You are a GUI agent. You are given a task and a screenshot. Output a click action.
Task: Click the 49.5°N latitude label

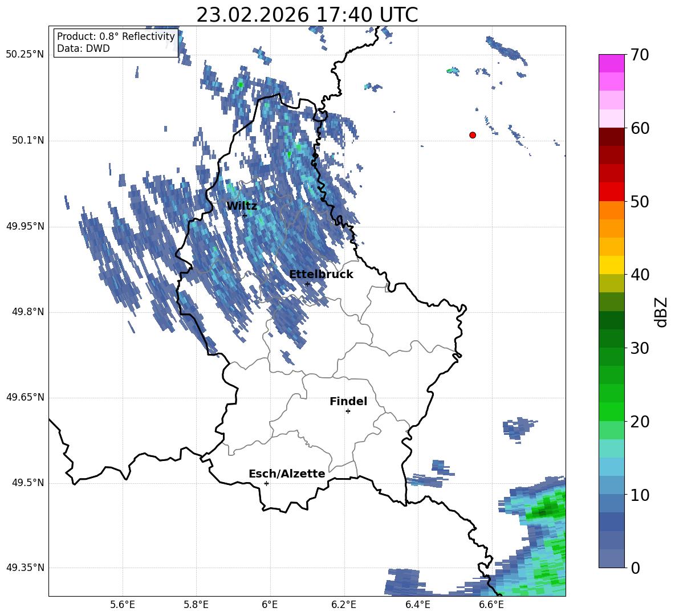pos(28,483)
